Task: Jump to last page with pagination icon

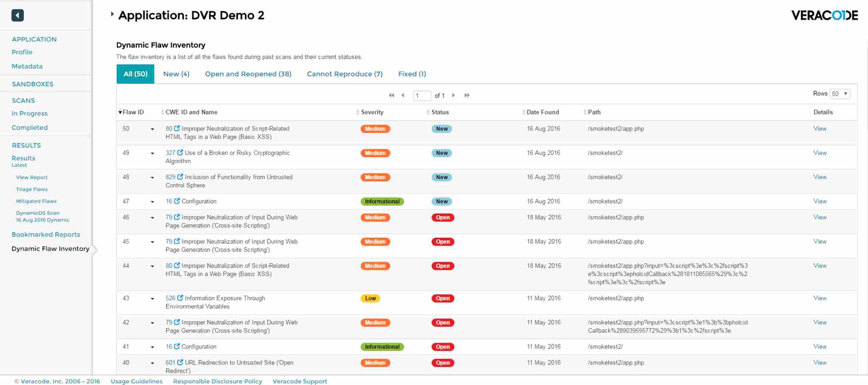Action: 467,95
